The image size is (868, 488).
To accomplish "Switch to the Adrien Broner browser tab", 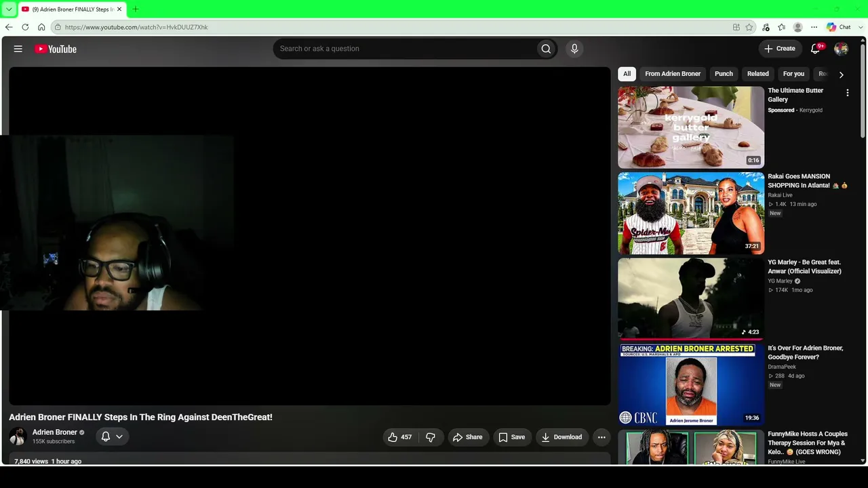I will pos(71,9).
